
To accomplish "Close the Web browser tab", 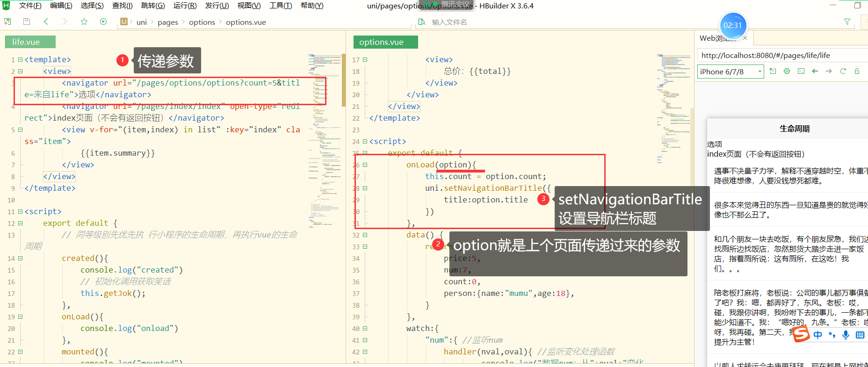I will pyautogui.click(x=745, y=38).
